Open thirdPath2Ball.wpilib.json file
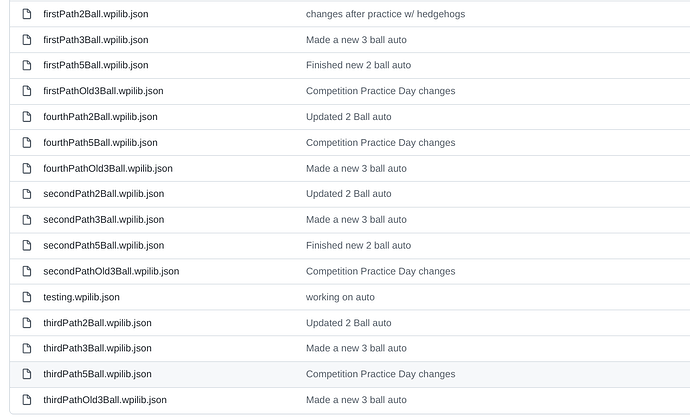This screenshot has width=690, height=418. pyautogui.click(x=97, y=323)
